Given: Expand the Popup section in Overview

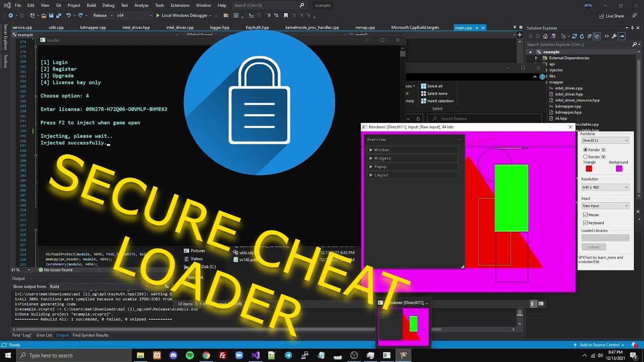Looking at the screenshot, I should (413, 166).
